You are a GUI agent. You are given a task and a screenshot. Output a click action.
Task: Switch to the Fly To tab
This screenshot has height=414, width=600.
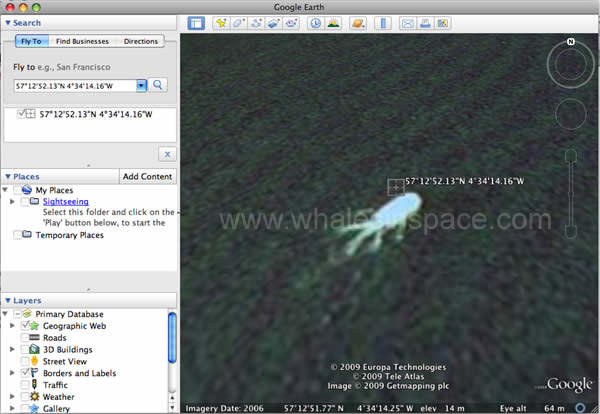(31, 41)
